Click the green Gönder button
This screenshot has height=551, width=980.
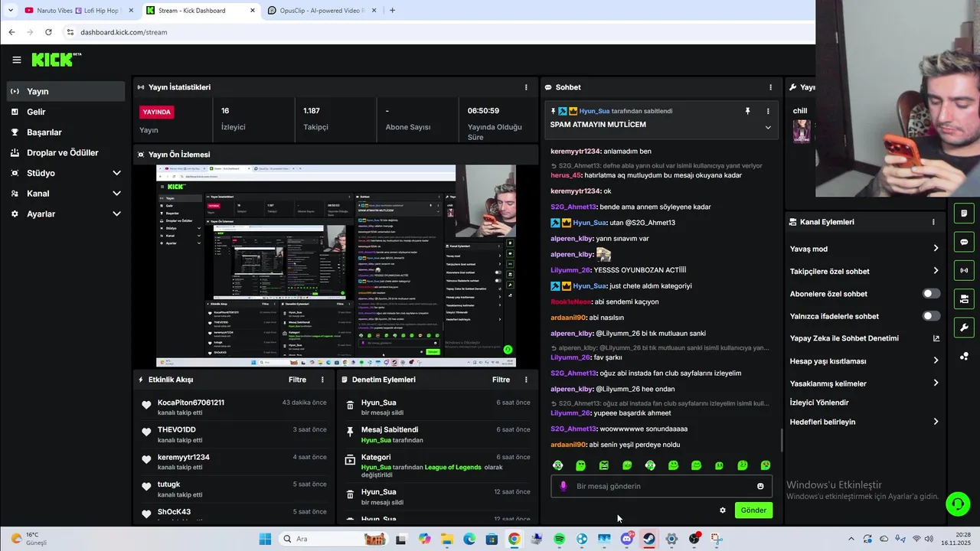(753, 510)
